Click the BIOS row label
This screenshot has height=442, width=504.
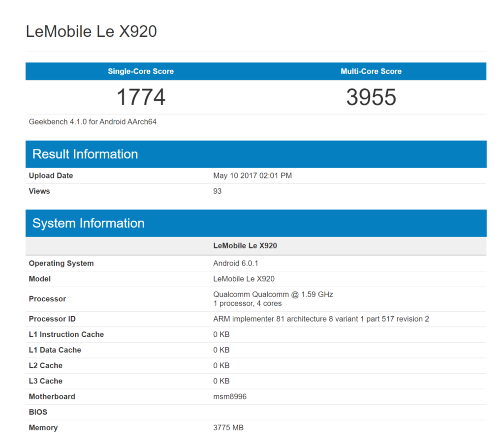point(38,412)
